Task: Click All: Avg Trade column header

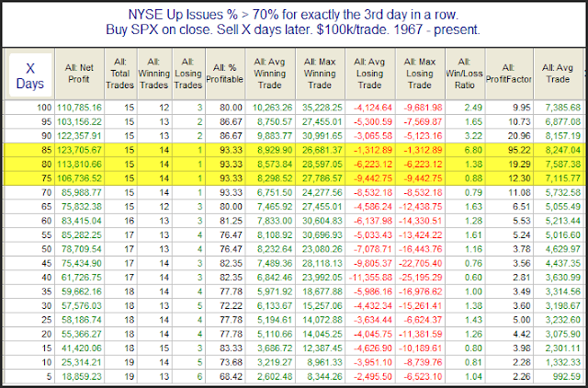Action: 558,74
